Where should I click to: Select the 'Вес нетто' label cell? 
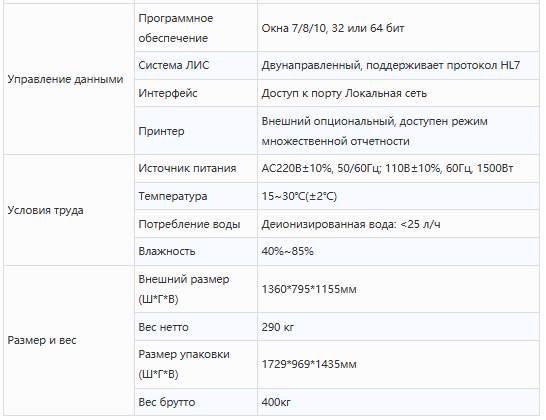click(x=196, y=327)
